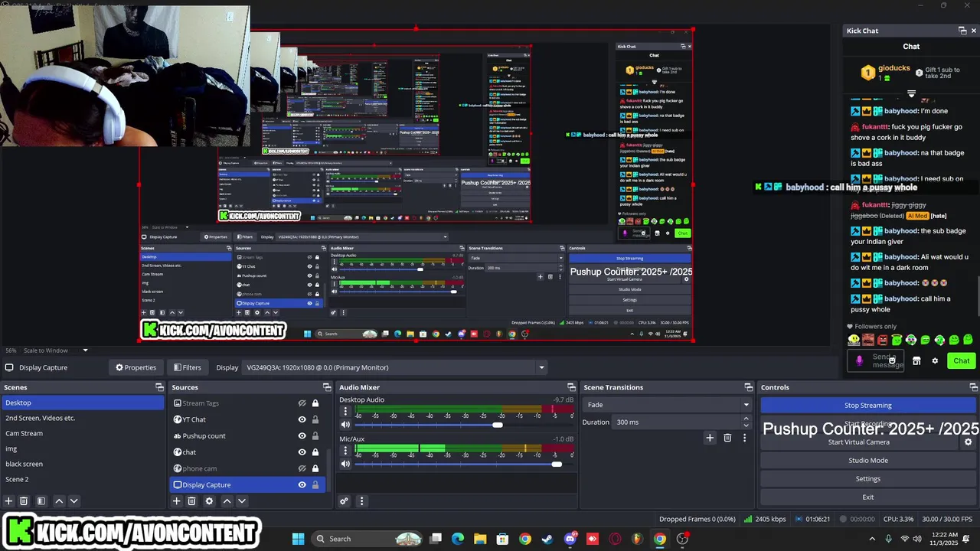Click the Exit button in Controls
This screenshot has width=980, height=551.
click(x=868, y=497)
